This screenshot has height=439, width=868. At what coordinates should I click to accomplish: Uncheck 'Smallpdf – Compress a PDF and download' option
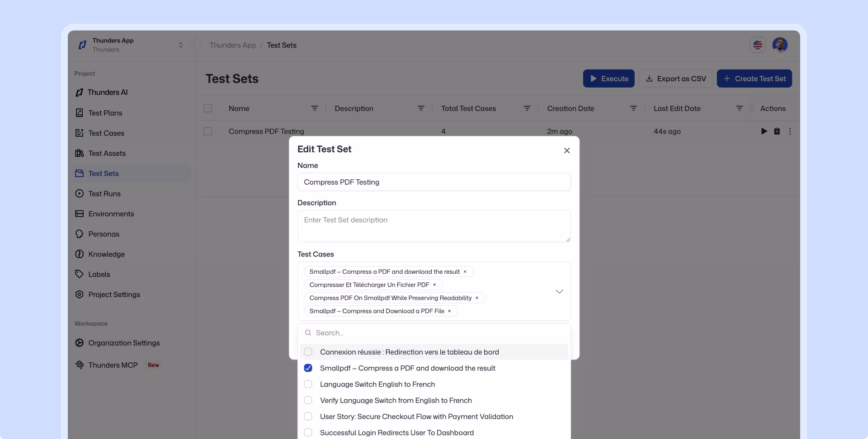(x=308, y=368)
